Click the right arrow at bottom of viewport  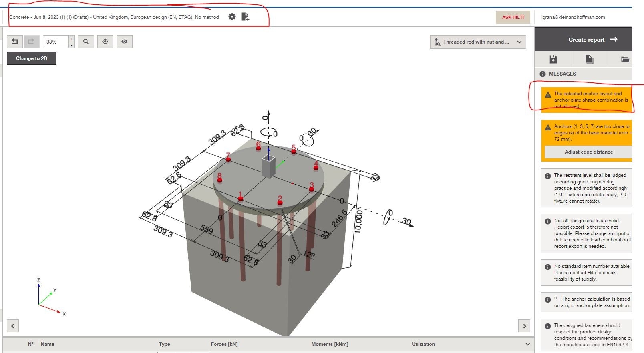525,326
